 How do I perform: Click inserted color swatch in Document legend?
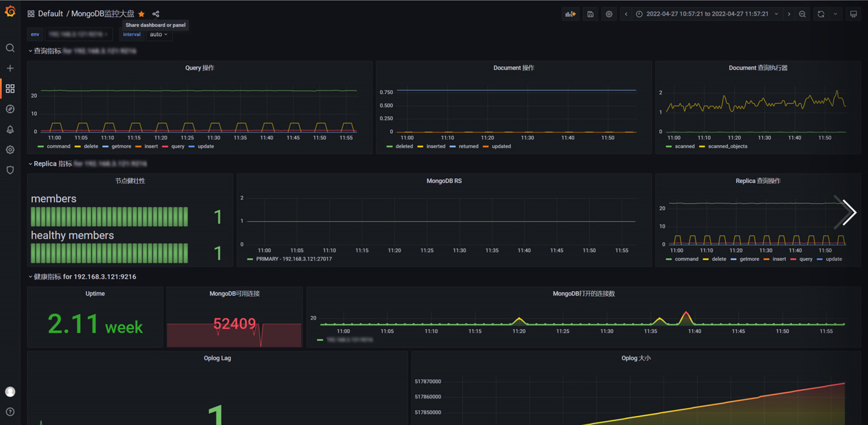click(x=420, y=147)
